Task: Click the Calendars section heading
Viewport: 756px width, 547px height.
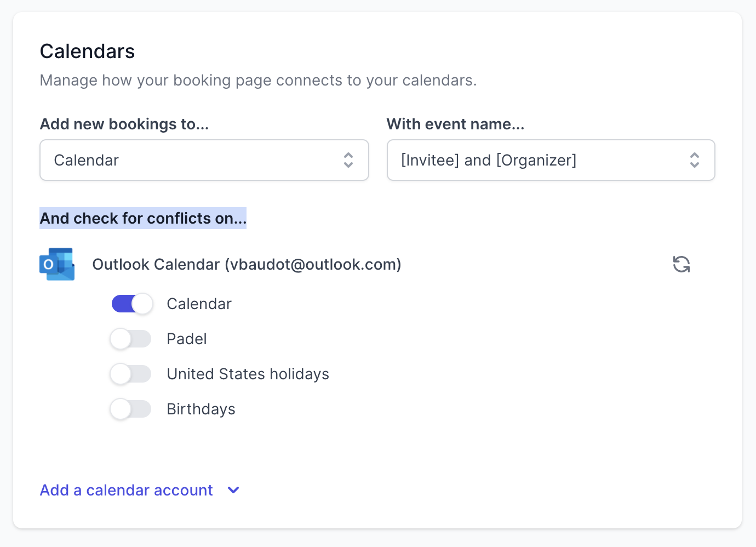Action: click(88, 52)
